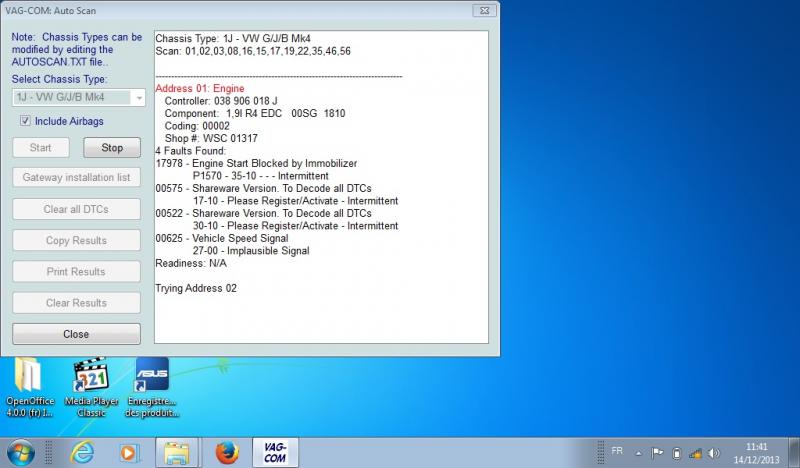Close the Auto Scan dialog via Close button

coord(77,334)
